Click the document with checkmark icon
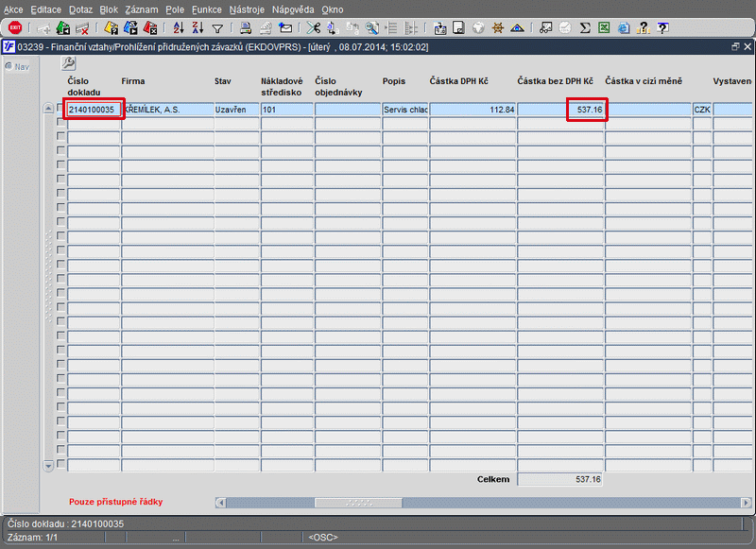 [x=458, y=28]
